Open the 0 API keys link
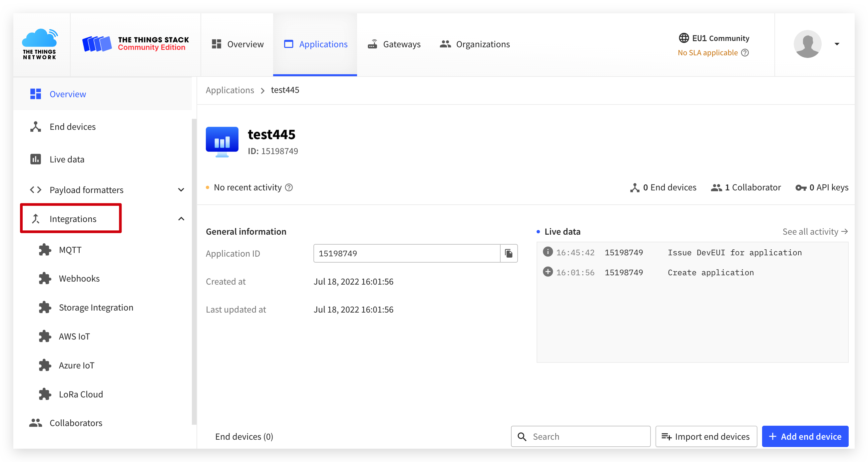 point(822,187)
